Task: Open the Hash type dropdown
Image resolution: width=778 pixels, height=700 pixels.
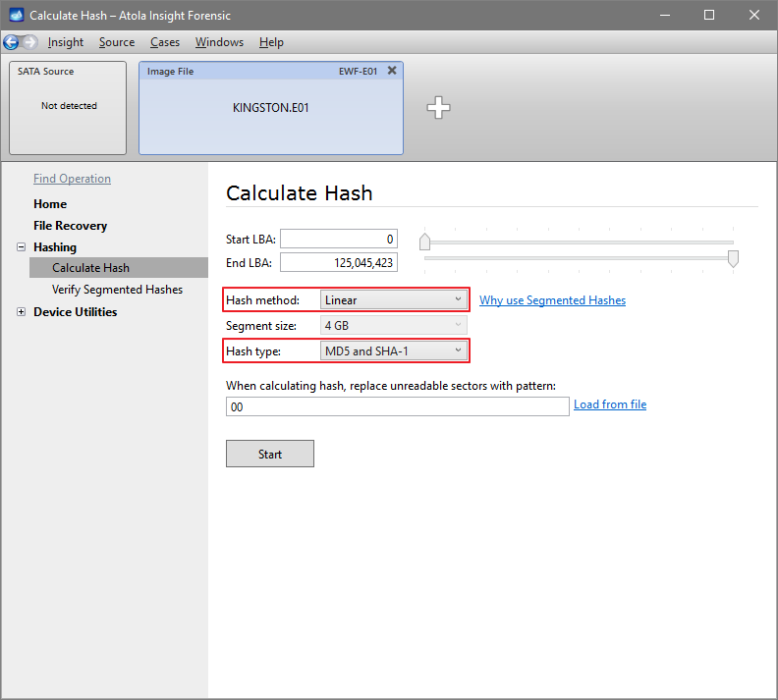Action: pyautogui.click(x=394, y=351)
